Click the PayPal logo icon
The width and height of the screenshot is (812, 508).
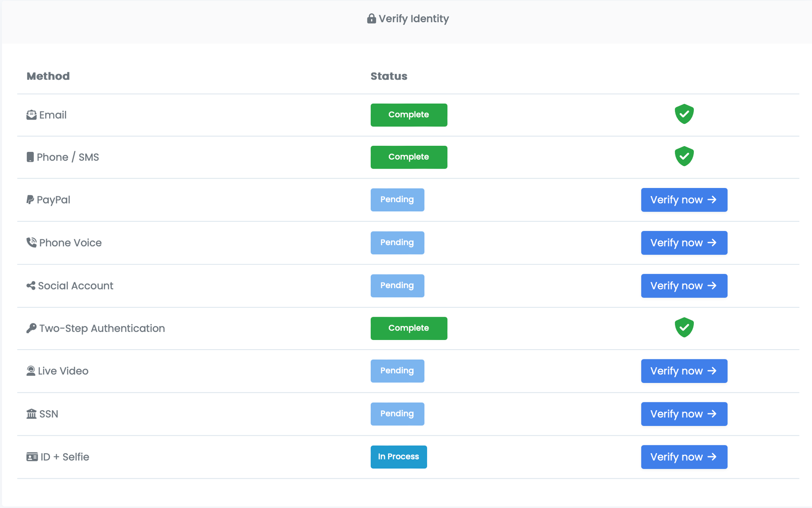30,200
